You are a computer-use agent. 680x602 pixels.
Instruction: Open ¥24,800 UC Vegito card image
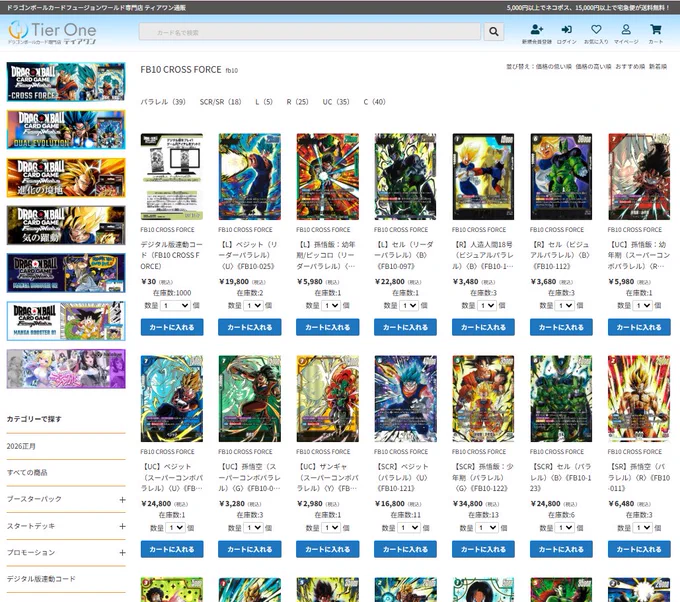172,399
